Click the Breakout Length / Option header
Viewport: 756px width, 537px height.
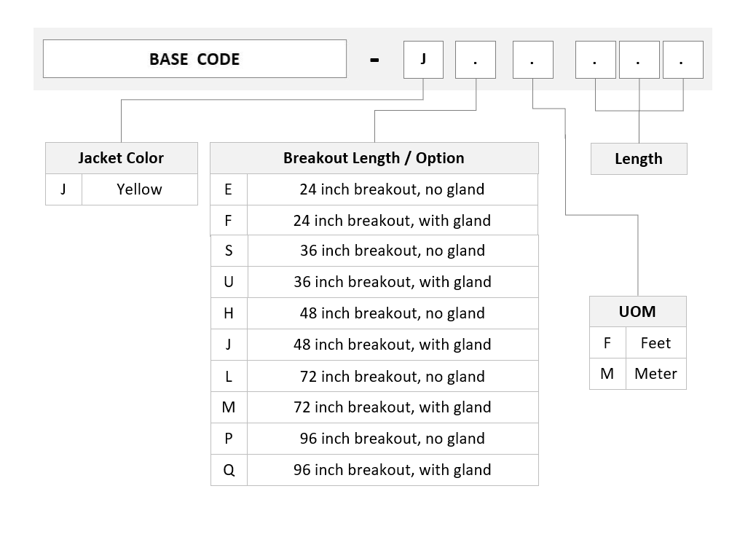tap(374, 158)
